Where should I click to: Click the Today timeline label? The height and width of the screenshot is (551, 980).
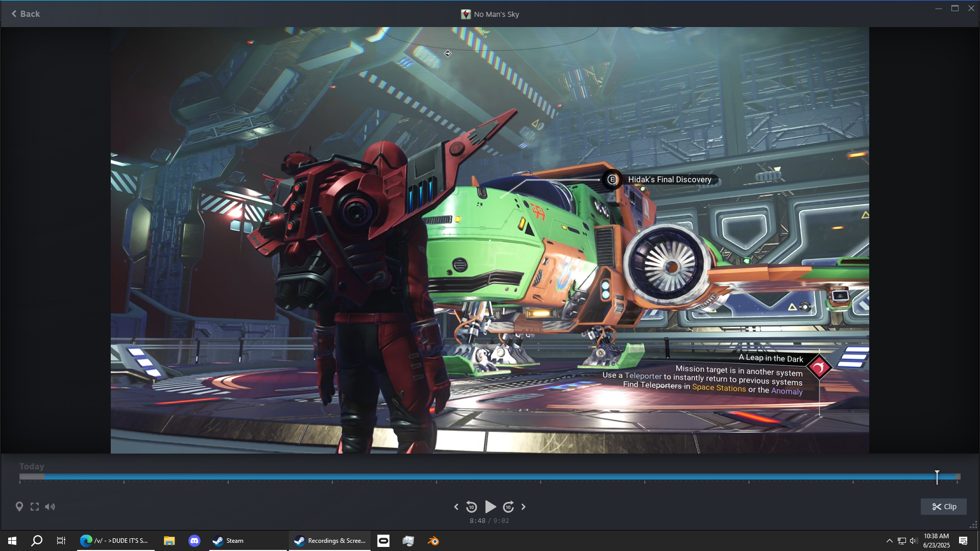pos(32,466)
